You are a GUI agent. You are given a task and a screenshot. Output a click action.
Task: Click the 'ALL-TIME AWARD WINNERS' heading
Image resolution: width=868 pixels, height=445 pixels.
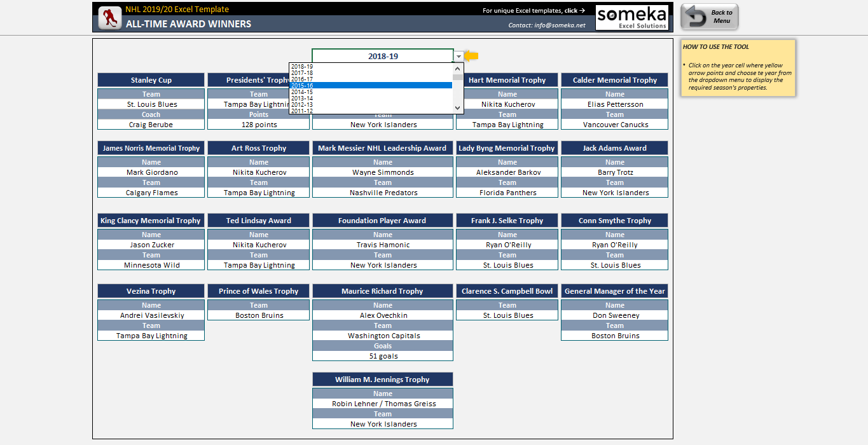[188, 24]
